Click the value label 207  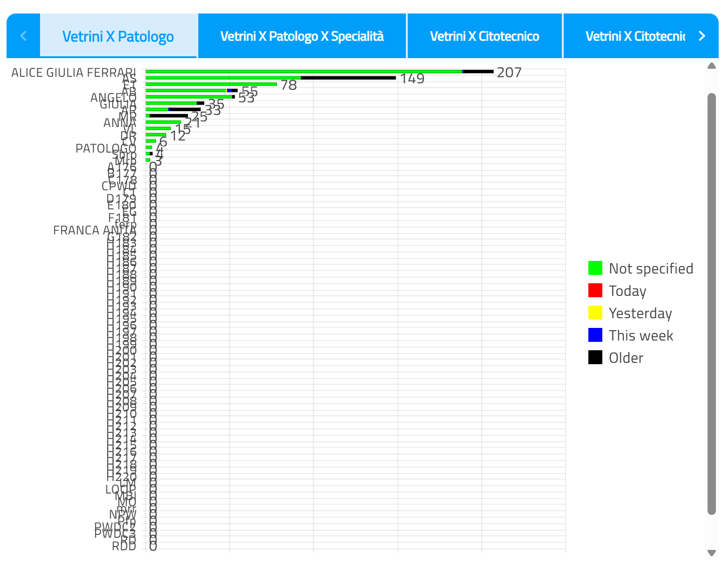[509, 73]
